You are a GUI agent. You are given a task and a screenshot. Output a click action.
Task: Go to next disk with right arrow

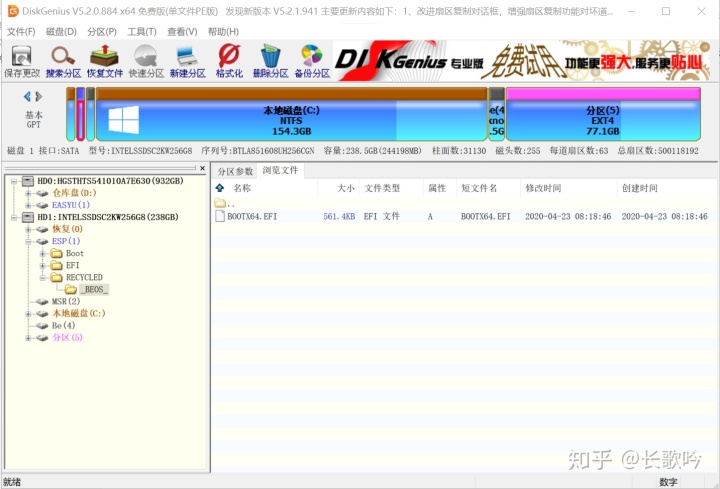(39, 96)
